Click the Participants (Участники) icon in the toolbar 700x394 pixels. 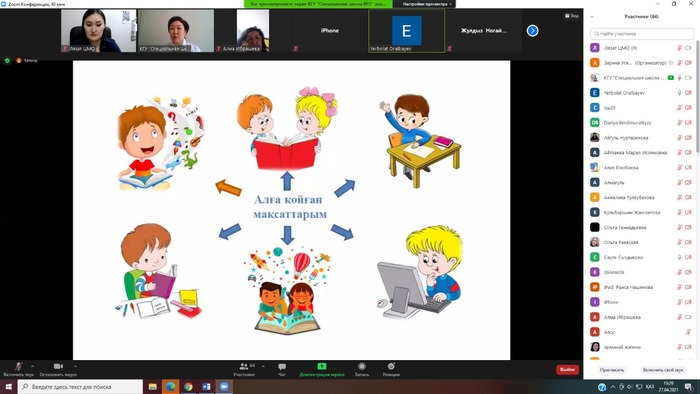pos(244,366)
